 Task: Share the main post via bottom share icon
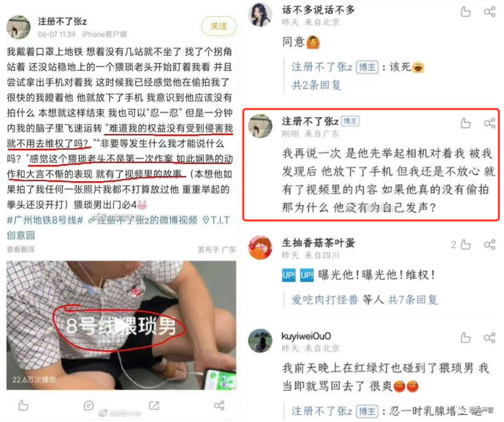(x=219, y=405)
